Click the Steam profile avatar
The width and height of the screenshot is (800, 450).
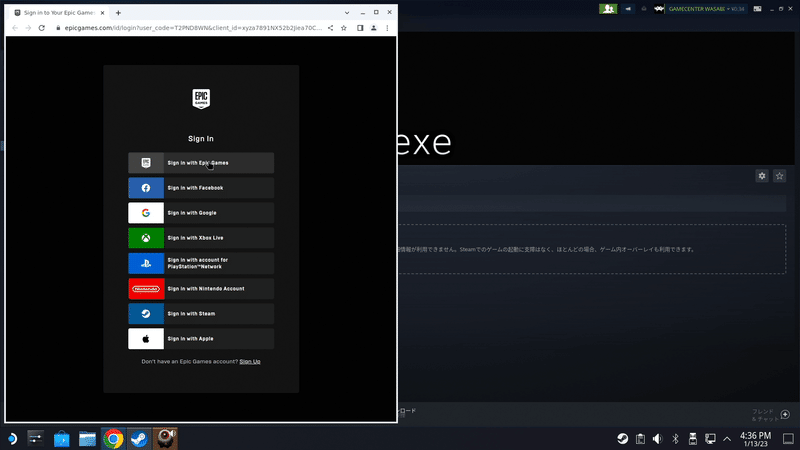(659, 9)
